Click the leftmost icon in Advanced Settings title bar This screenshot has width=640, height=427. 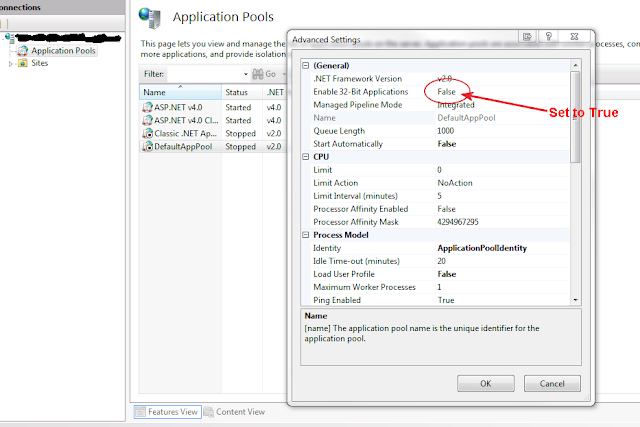(x=528, y=36)
